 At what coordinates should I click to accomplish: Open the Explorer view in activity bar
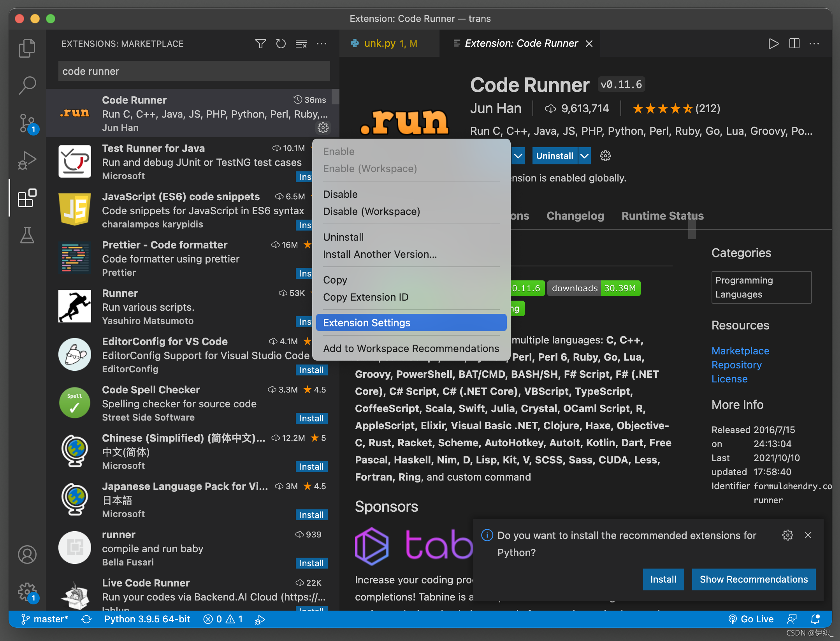pos(27,48)
